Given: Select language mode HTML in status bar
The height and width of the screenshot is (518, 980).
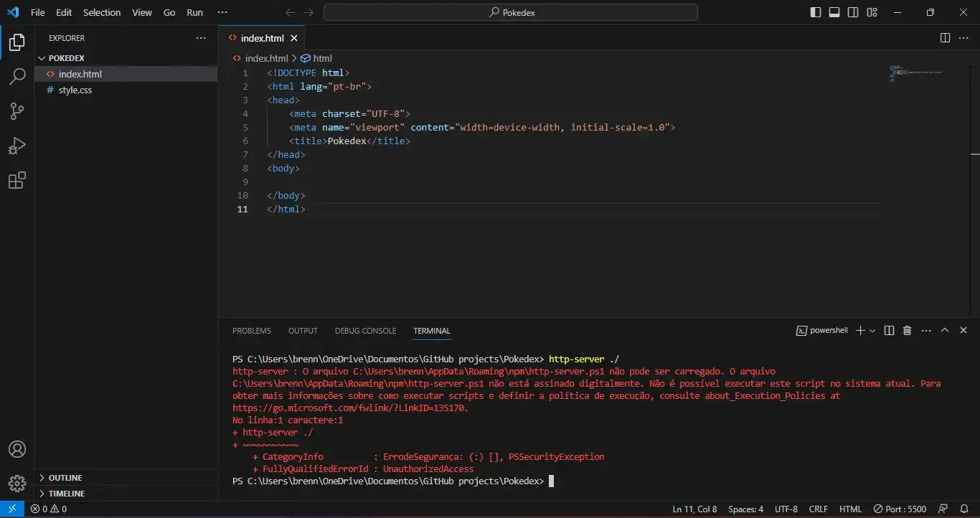Looking at the screenshot, I should tap(850, 509).
